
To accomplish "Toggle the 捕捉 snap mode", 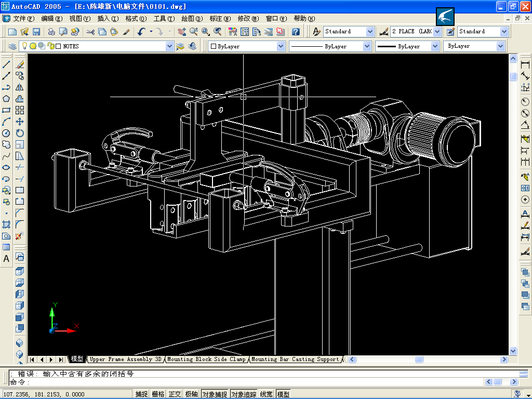I will pyautogui.click(x=142, y=394).
